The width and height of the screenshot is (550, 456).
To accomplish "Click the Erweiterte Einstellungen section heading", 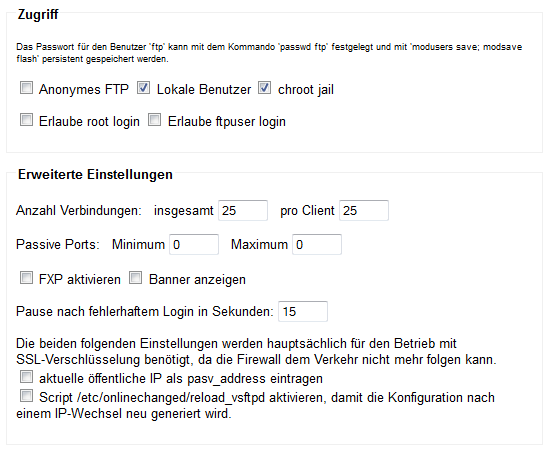I will tap(95, 174).
